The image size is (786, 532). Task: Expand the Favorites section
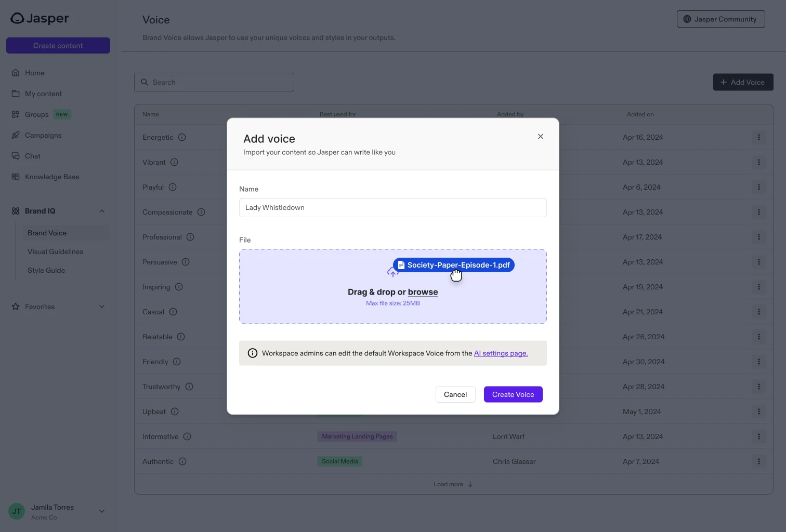102,307
